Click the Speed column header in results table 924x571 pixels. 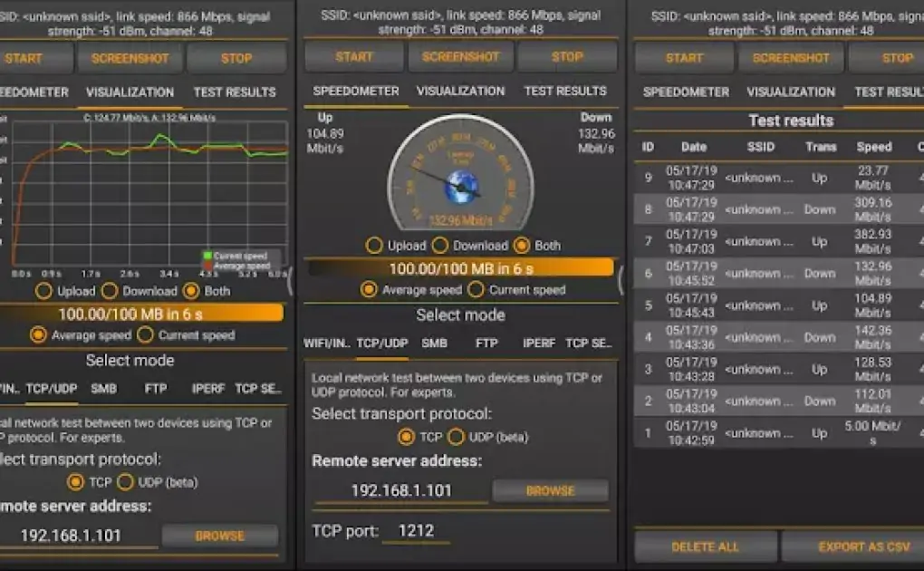point(874,147)
